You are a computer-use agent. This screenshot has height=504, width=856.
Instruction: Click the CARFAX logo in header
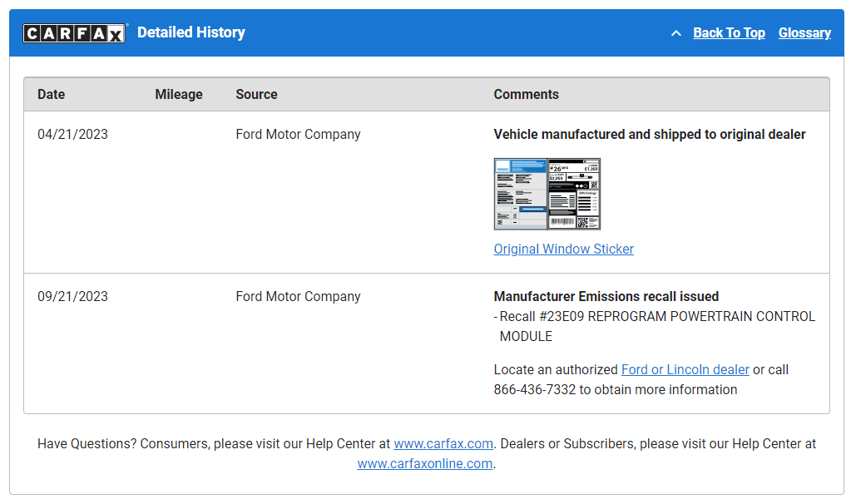coord(74,33)
